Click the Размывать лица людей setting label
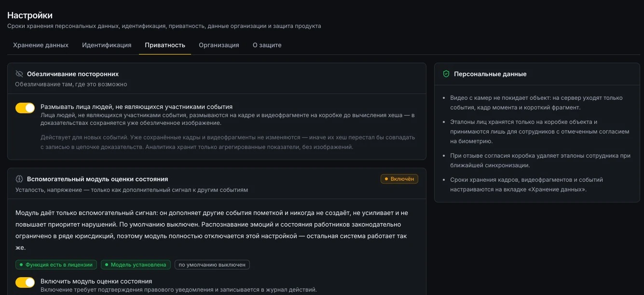Screen dimensions: 644x295 pos(137,107)
